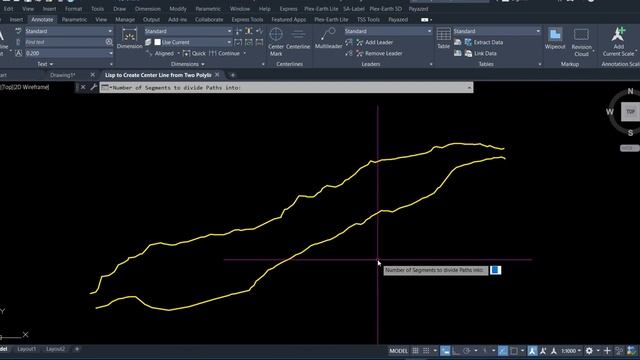Click the workspace switching gear icon
This screenshot has height=360, width=640.
pos(589,351)
